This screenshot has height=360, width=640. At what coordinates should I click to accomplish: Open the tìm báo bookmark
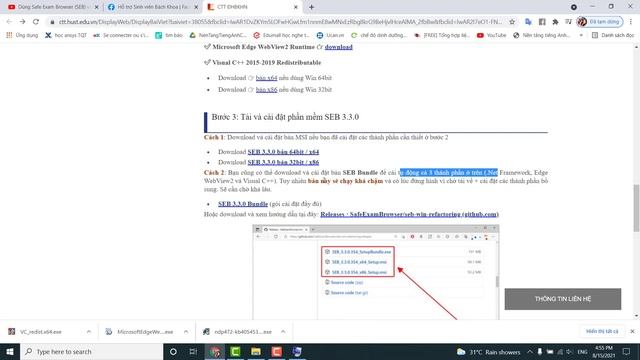(x=169, y=35)
